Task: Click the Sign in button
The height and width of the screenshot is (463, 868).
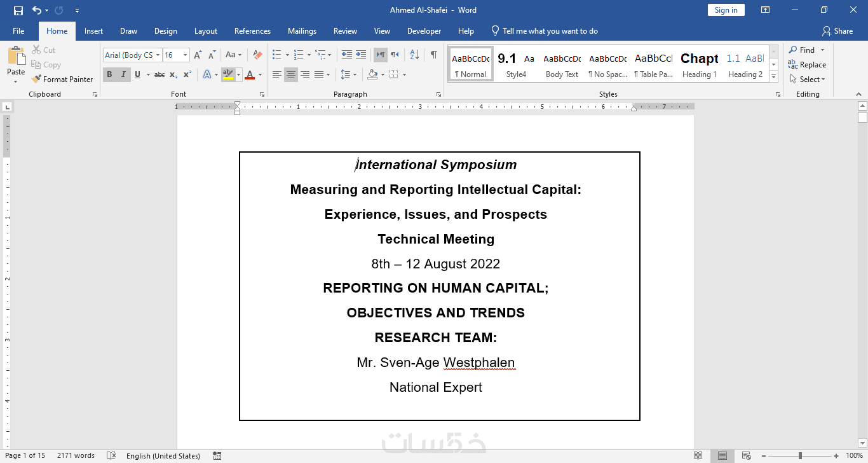Action: pyautogui.click(x=726, y=10)
